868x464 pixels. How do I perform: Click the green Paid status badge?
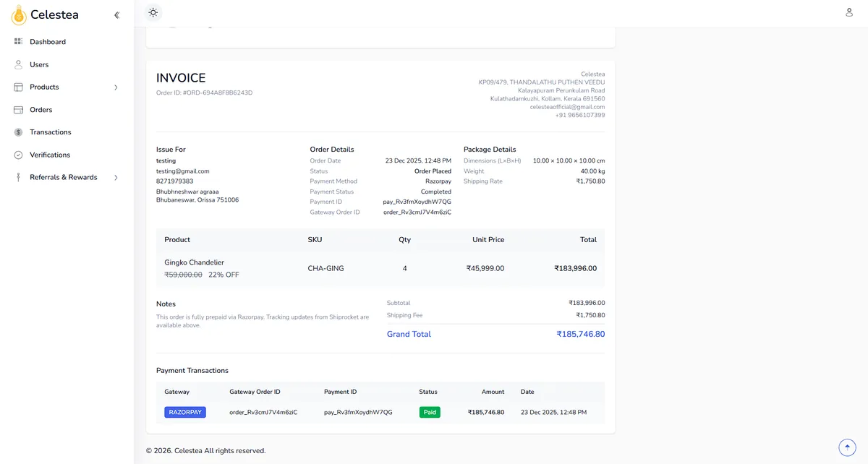click(x=430, y=412)
